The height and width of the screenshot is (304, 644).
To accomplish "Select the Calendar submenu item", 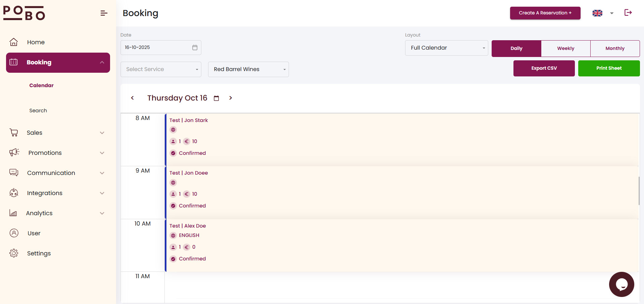I will [x=41, y=85].
